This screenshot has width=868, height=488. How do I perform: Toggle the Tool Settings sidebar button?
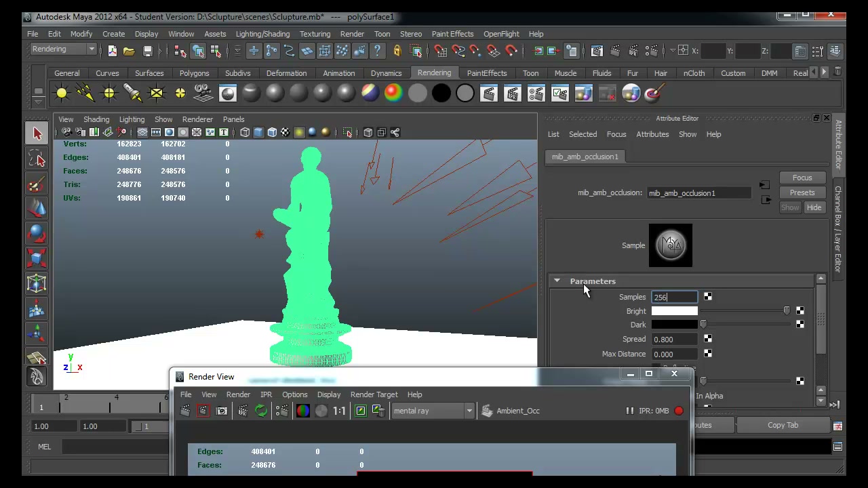pyautogui.click(x=818, y=51)
